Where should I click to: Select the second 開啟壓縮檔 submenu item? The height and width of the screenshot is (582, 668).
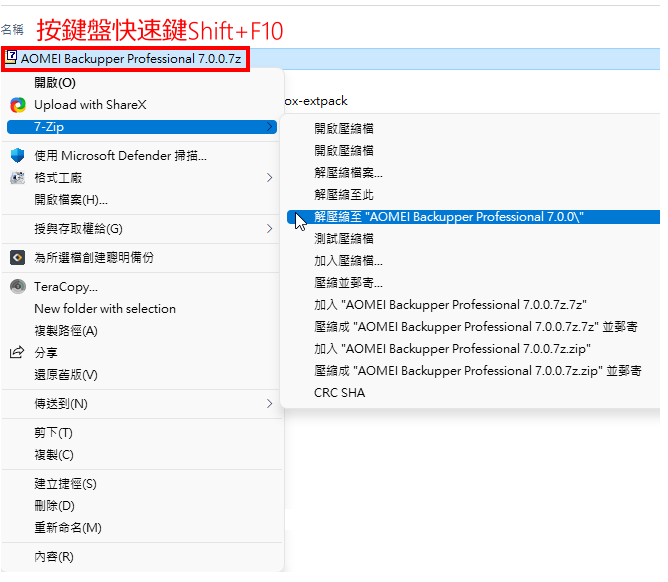(344, 150)
